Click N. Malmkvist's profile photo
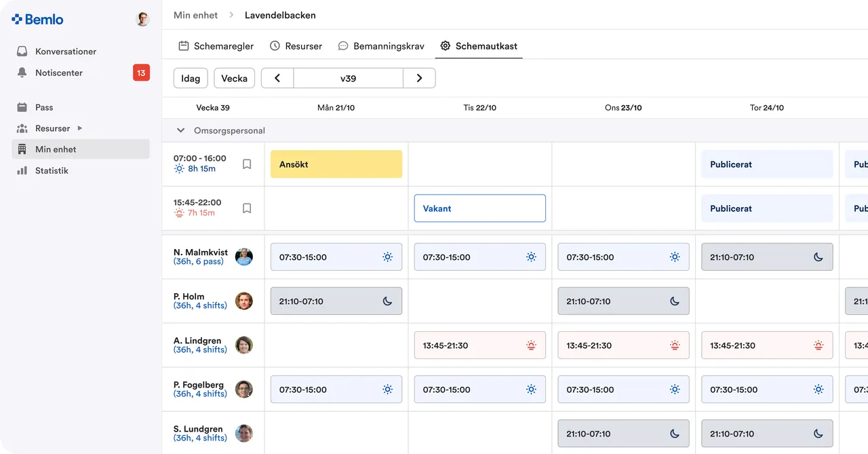The width and height of the screenshot is (868, 454). [x=244, y=257]
